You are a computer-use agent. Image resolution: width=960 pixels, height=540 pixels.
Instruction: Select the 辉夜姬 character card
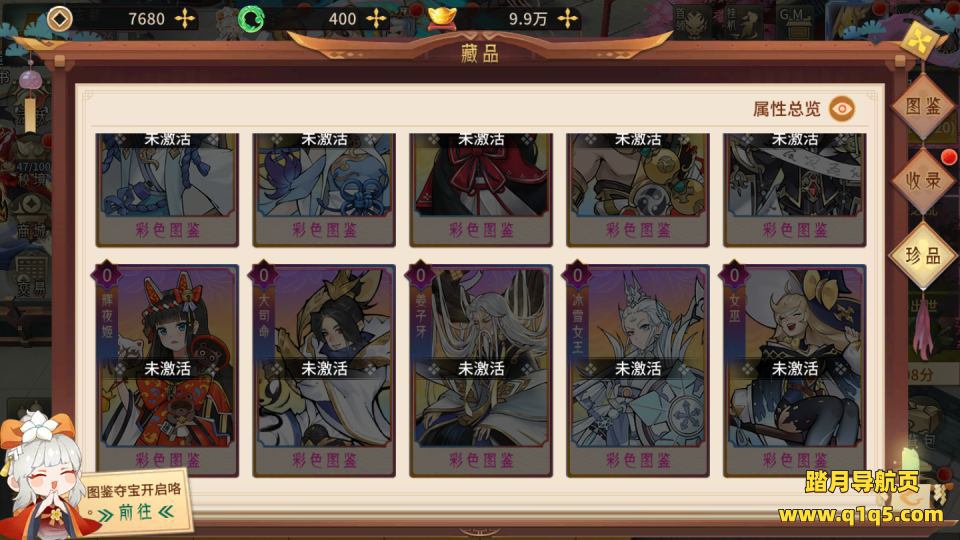click(167, 370)
